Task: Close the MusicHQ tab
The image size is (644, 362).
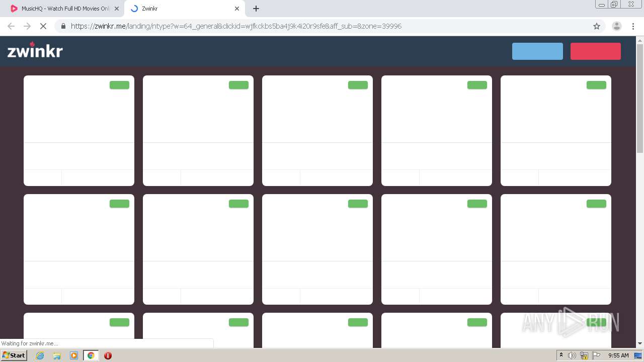Action: click(116, 9)
